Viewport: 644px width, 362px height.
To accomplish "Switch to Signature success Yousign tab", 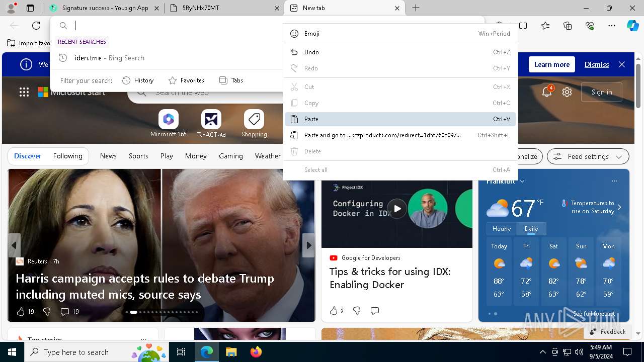I will click(104, 8).
